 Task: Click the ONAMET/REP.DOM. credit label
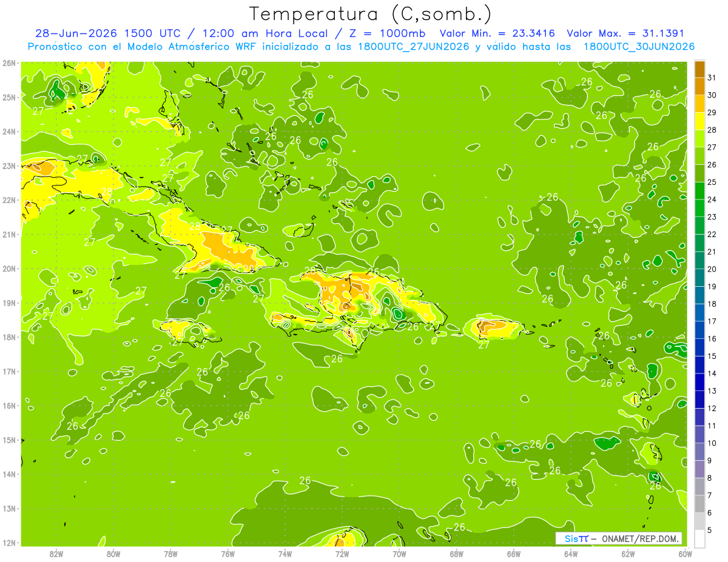click(641, 538)
